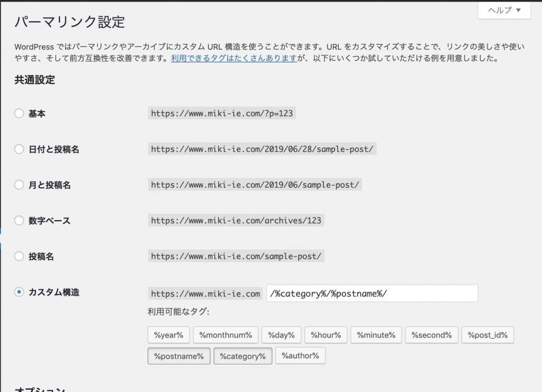
Task: Select the 月と投稿名 option
Action: 19,185
